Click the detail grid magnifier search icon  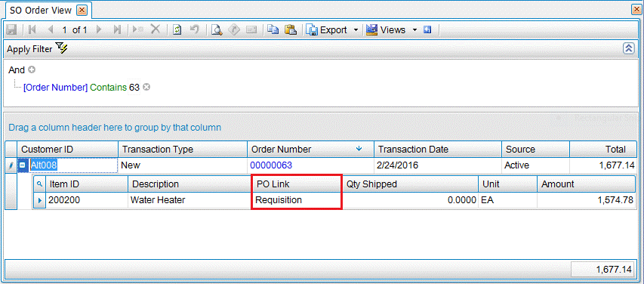point(39,184)
